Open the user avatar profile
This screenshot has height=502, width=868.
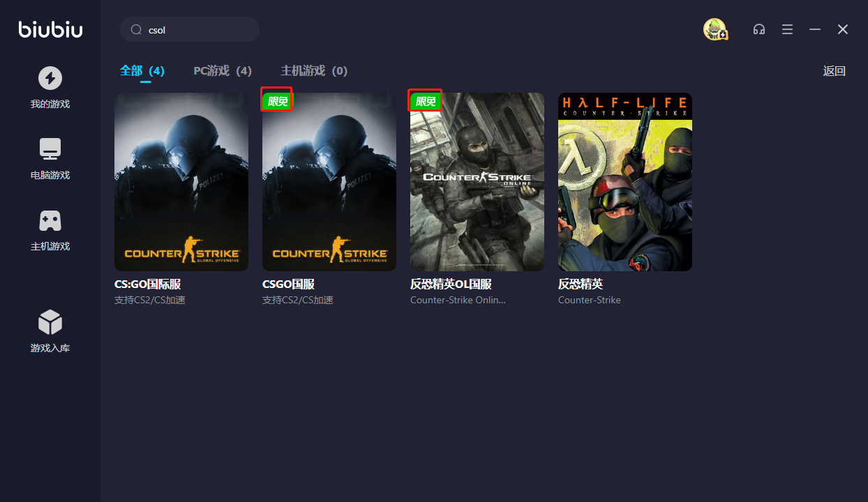coord(714,29)
